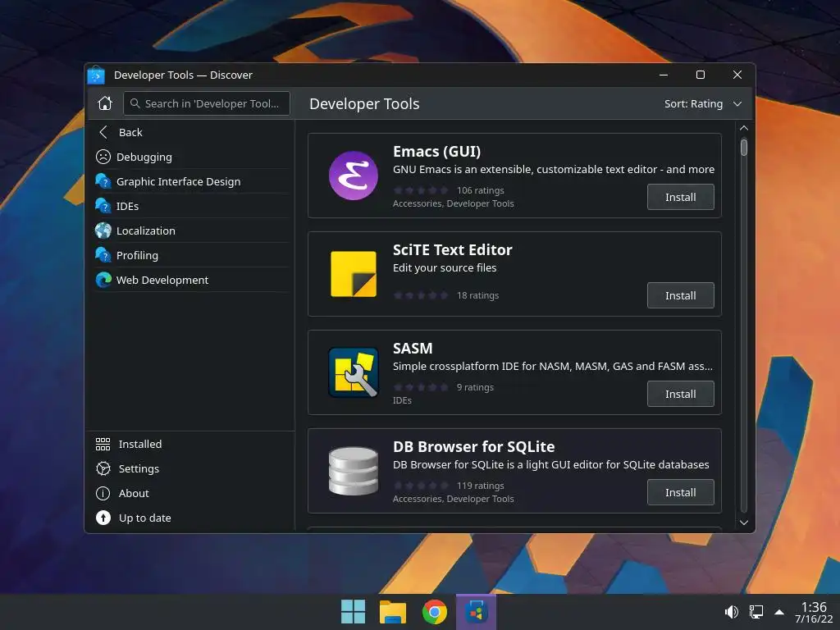Click the Web Development browser icon
840x630 pixels.
point(103,280)
